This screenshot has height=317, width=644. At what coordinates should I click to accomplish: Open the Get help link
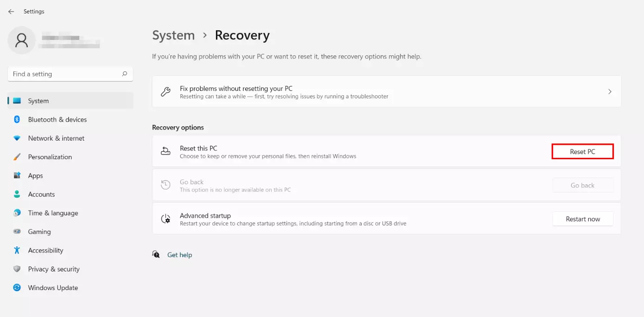pos(180,255)
